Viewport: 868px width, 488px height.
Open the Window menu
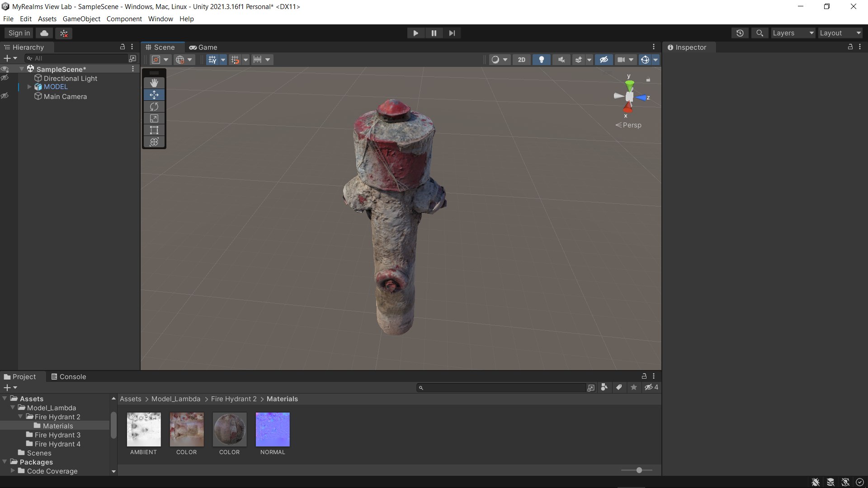pos(160,19)
